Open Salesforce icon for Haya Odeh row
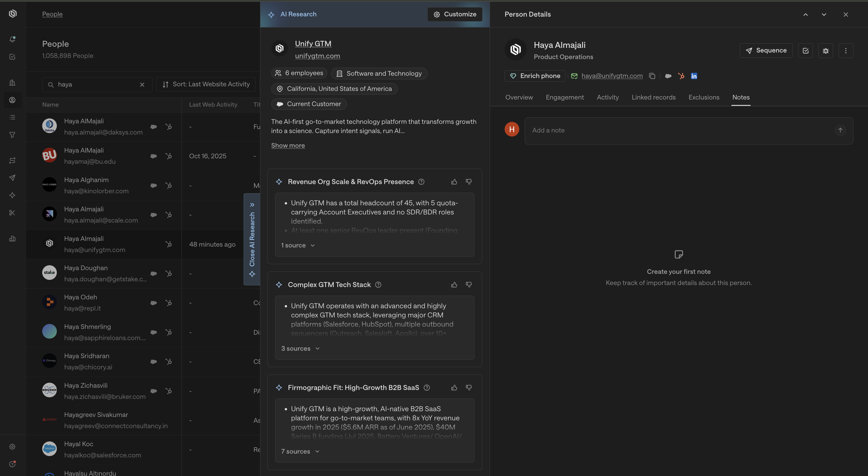 [154, 303]
